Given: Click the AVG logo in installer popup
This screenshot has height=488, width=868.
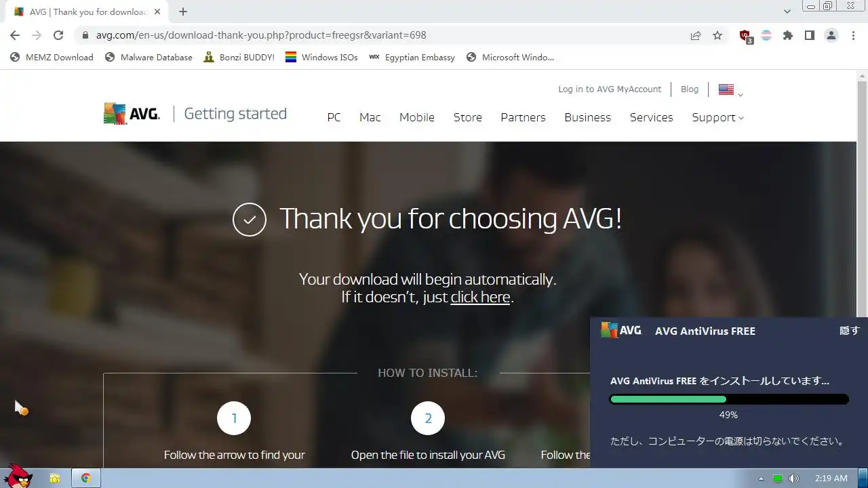Looking at the screenshot, I should (621, 330).
